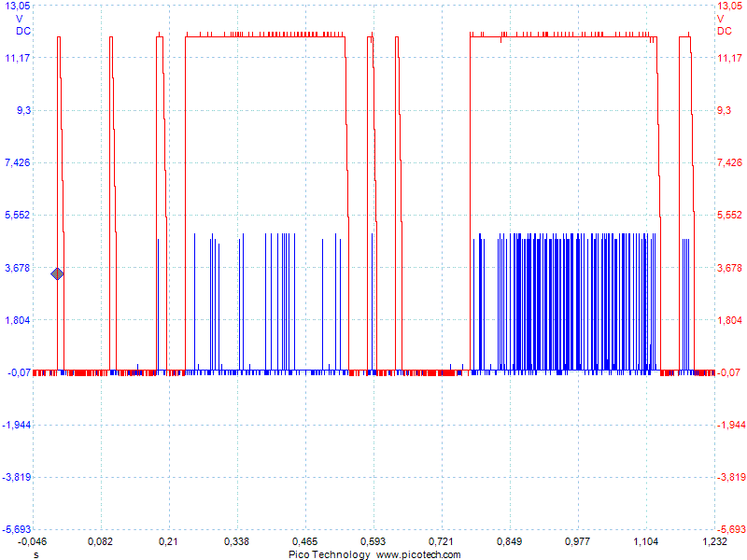Click the diamond trigger marker on the waveform

click(57, 273)
